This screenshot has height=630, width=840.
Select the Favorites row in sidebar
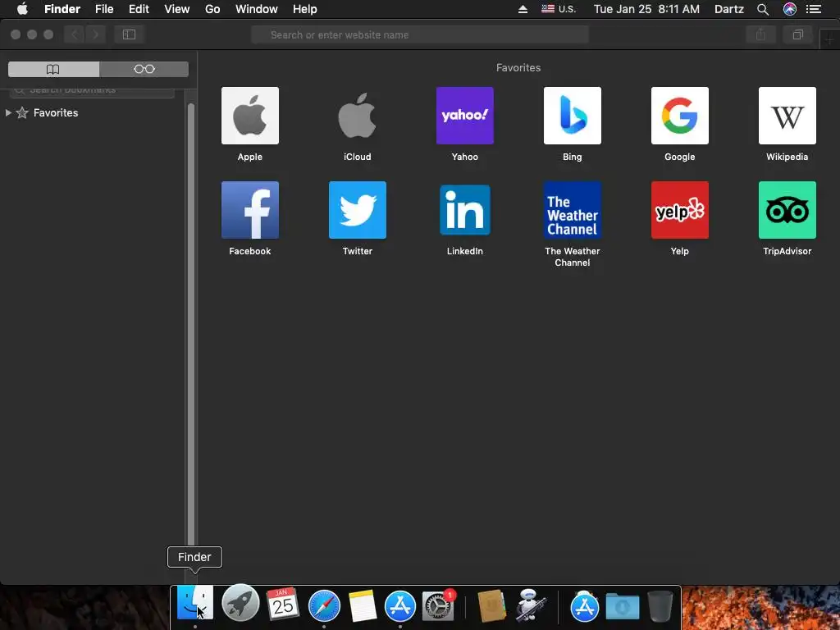click(93, 112)
